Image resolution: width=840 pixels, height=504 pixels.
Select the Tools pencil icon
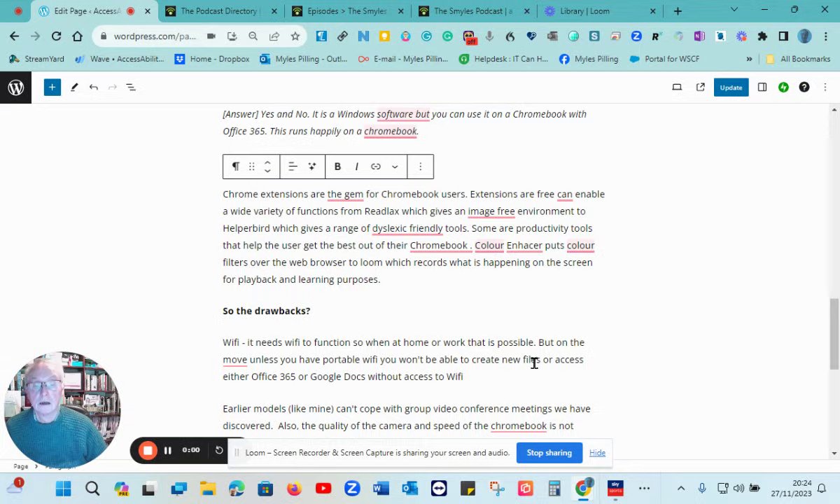(x=74, y=87)
